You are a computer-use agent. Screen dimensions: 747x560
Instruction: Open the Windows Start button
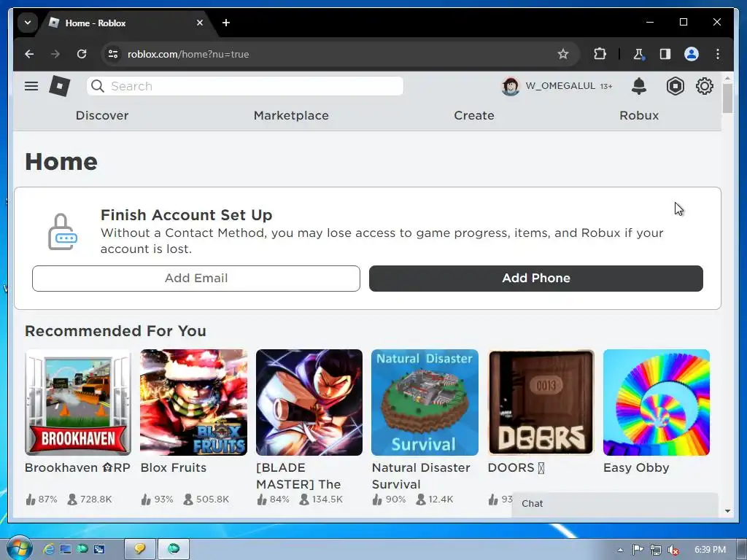point(19,548)
